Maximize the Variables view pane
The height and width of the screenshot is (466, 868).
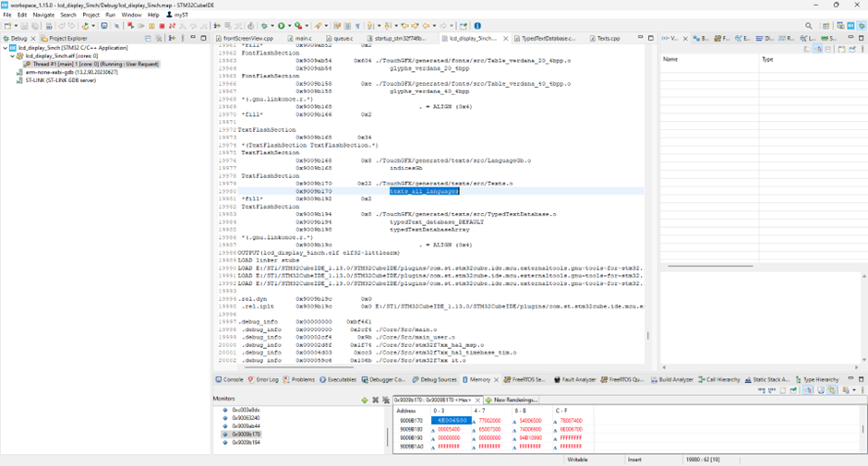click(862, 39)
